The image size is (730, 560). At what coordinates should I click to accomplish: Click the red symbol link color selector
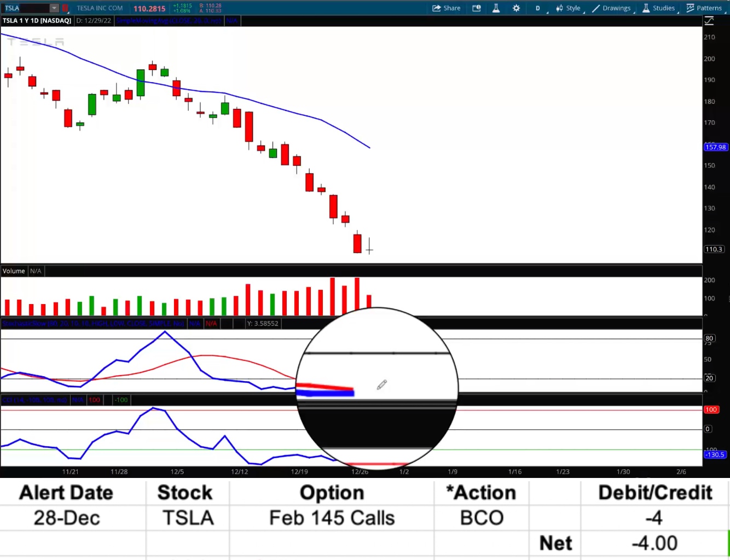65,8
